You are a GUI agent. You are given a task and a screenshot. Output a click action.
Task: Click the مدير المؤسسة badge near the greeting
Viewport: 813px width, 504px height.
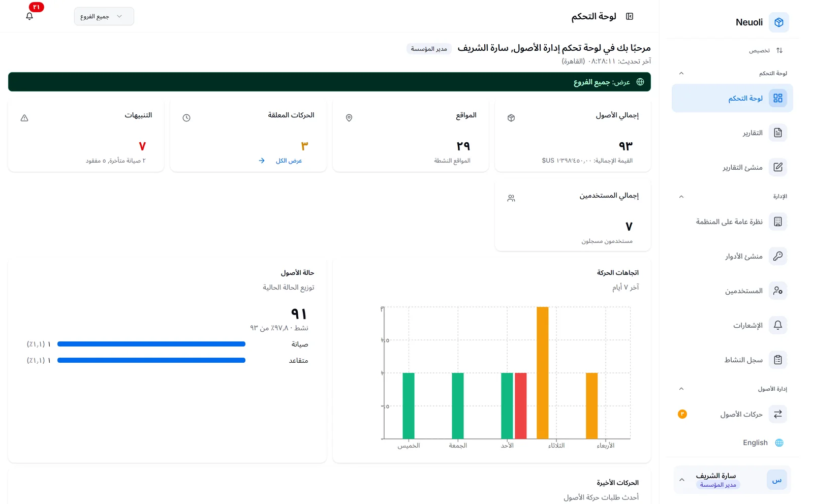point(429,49)
